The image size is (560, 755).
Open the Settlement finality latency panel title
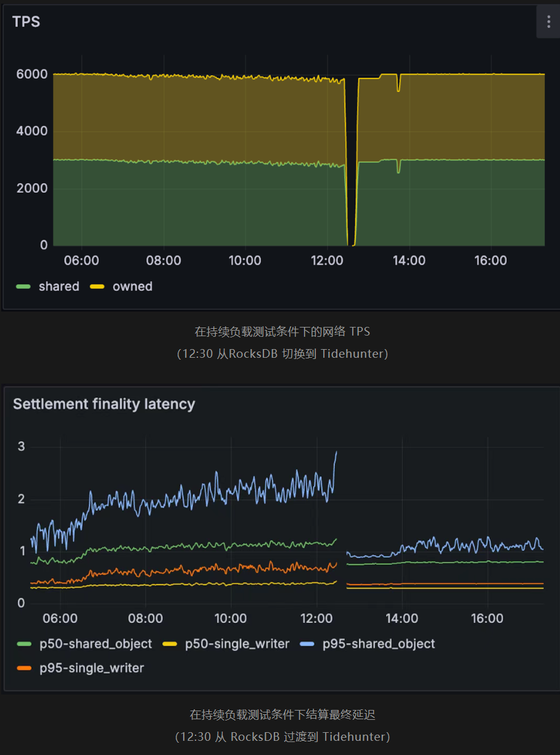104,404
